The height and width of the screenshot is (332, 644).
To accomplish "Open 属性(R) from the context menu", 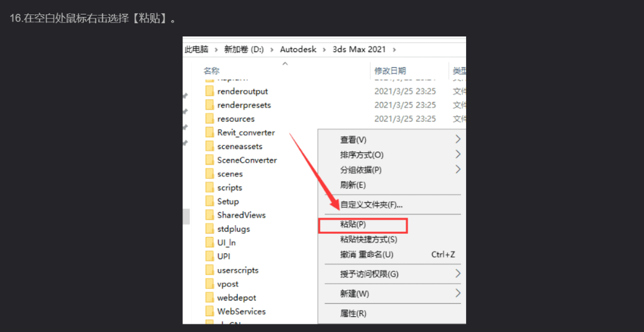I will (x=353, y=313).
